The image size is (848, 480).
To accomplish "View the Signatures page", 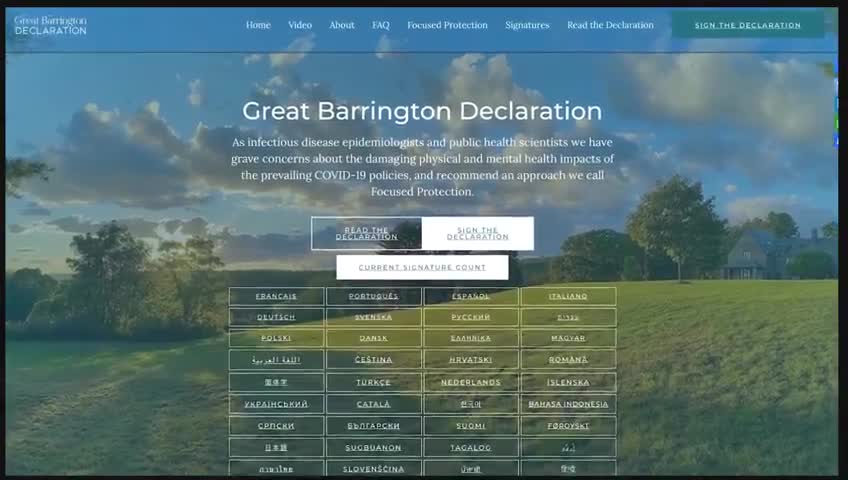I will 527,25.
